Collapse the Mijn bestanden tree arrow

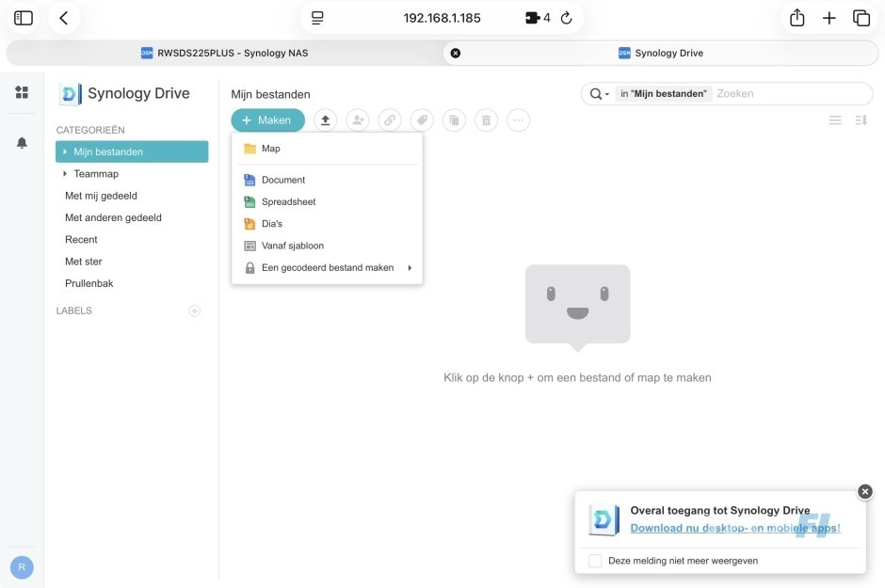click(x=65, y=151)
